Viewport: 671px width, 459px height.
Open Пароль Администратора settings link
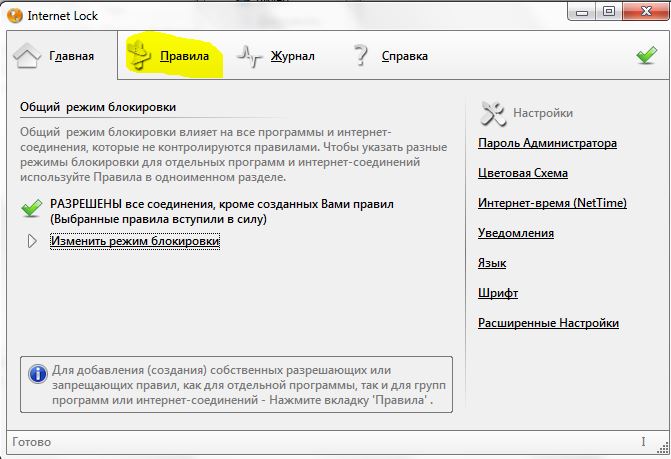coord(547,143)
